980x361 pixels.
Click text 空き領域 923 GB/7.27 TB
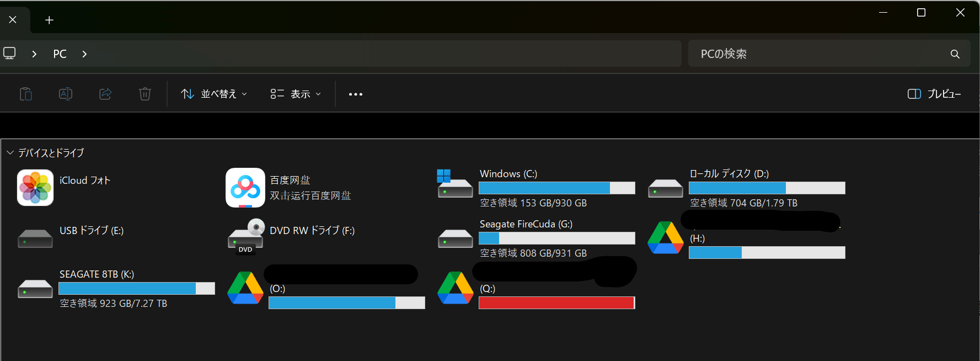click(x=114, y=304)
